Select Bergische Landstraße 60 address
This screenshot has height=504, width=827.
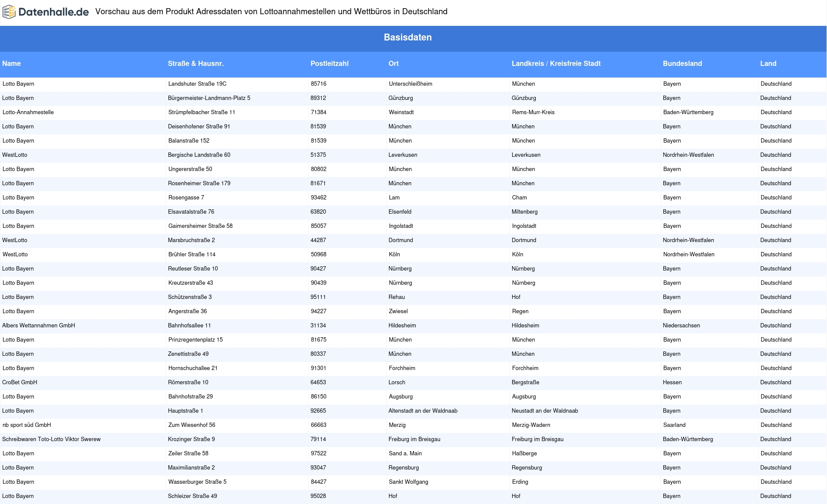pos(199,155)
